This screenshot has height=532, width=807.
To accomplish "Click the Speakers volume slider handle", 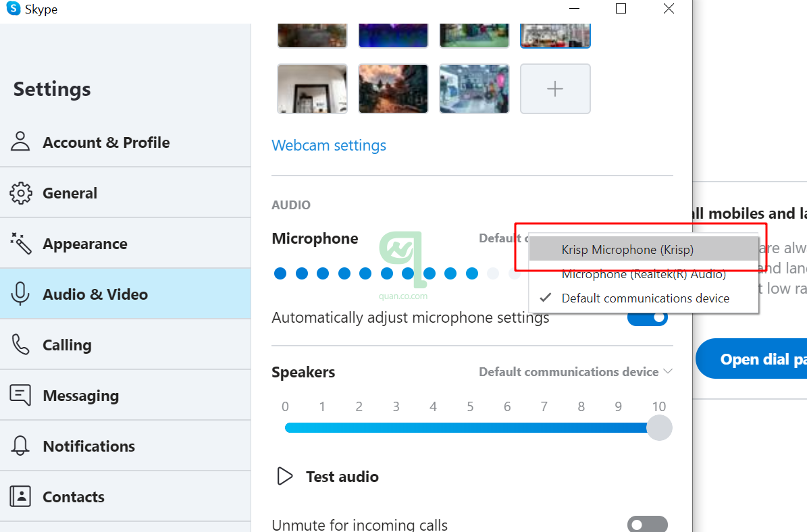I will click(659, 427).
